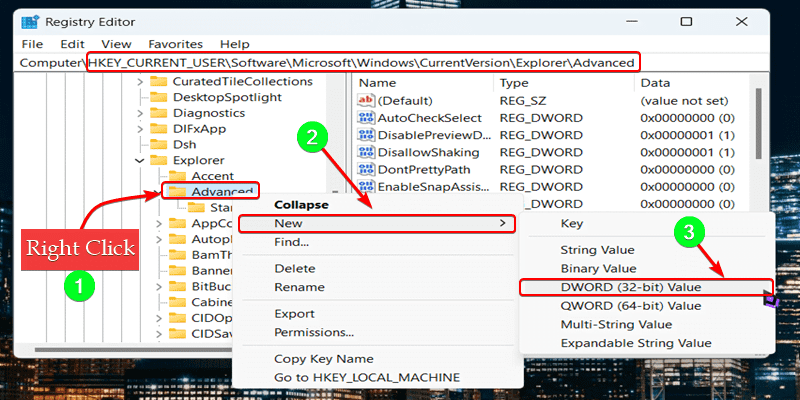The width and height of the screenshot is (800, 400).
Task: Expand the CIDSav key chevron
Action: (x=159, y=334)
